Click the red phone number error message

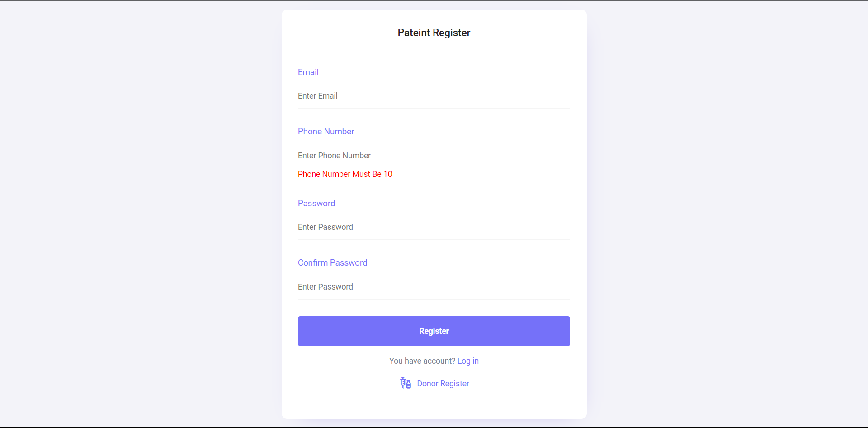[344, 174]
